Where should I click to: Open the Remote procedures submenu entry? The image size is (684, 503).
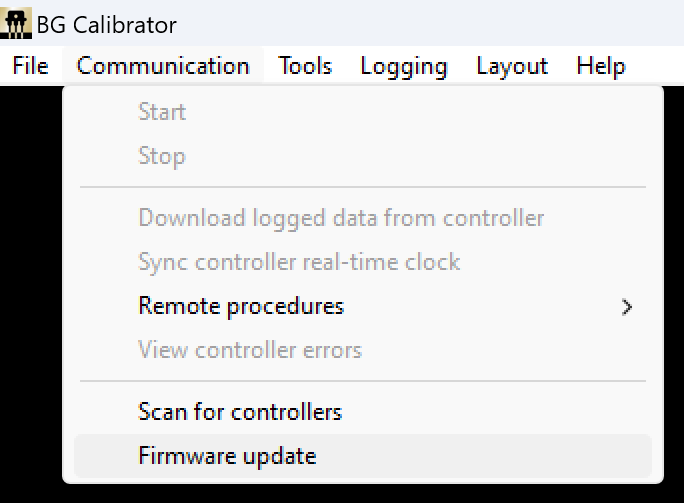click(x=241, y=306)
